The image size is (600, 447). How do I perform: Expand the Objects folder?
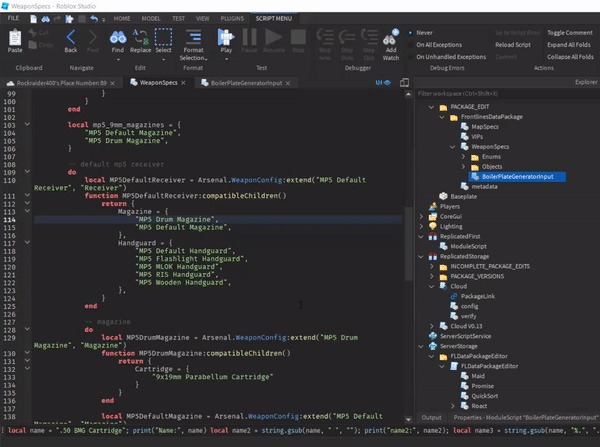tap(463, 166)
